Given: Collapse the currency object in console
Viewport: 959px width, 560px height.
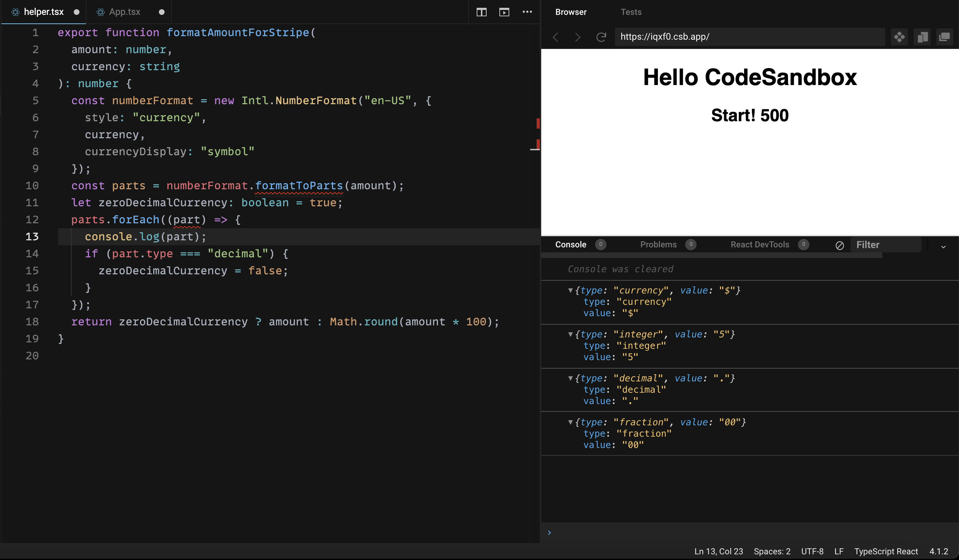Looking at the screenshot, I should point(570,291).
